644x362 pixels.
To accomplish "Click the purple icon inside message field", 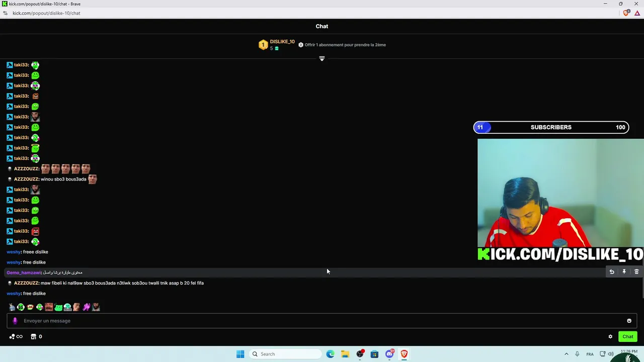I will click(x=15, y=321).
